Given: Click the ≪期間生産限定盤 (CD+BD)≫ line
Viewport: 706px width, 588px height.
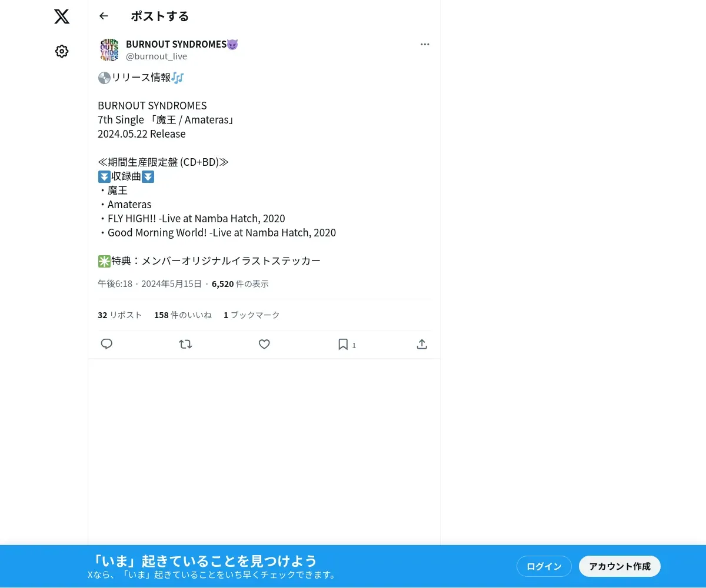Looking at the screenshot, I should pos(163,162).
